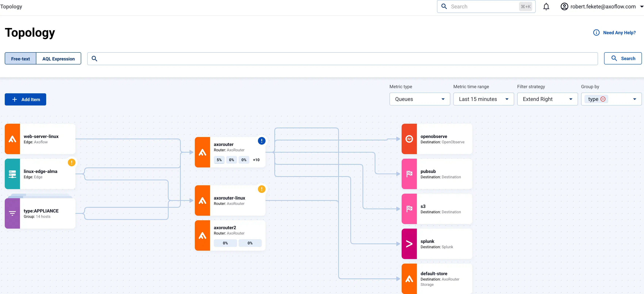644x294 pixels.
Task: Click the pubsub destination flag icon
Action: pos(409,174)
